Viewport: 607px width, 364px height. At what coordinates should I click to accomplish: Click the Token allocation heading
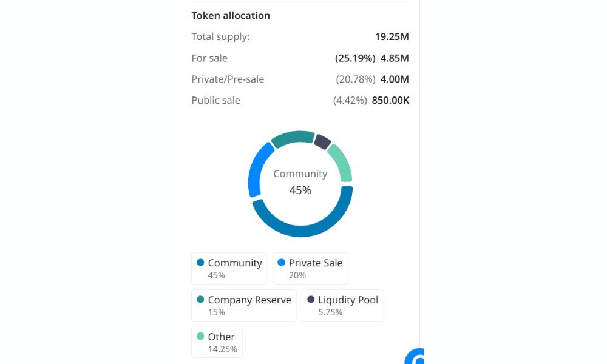point(231,16)
